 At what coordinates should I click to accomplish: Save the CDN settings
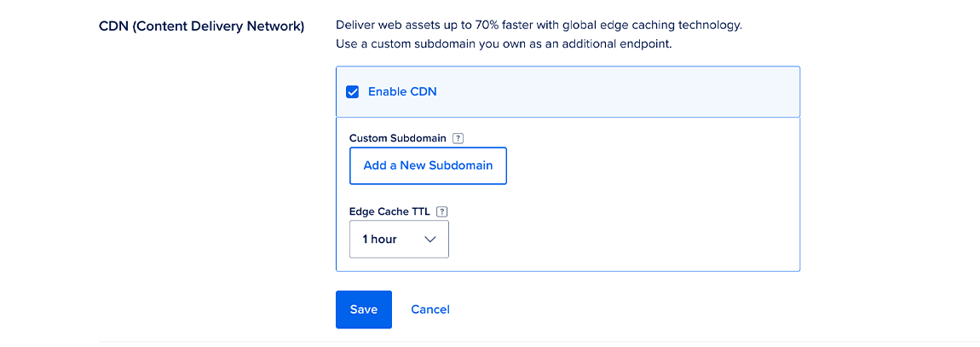point(363,309)
